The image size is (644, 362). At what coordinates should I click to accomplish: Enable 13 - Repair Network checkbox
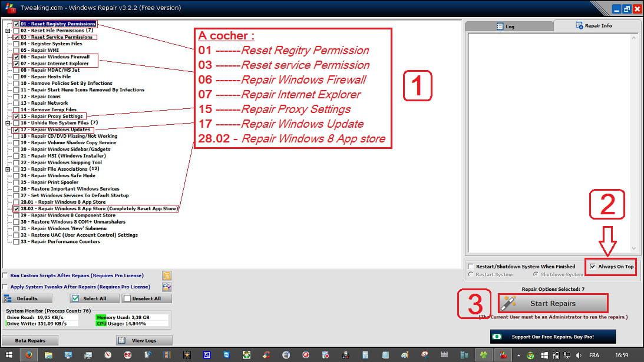tap(16, 104)
